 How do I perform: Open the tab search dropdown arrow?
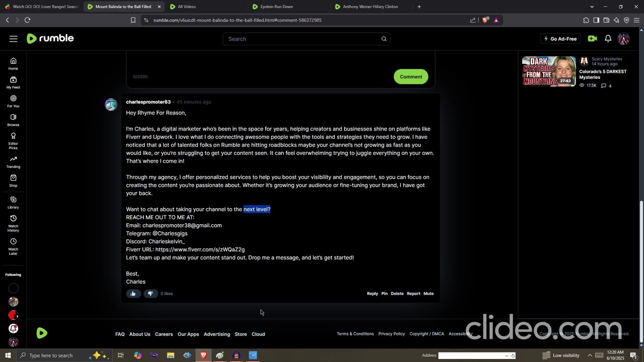[x=592, y=7]
